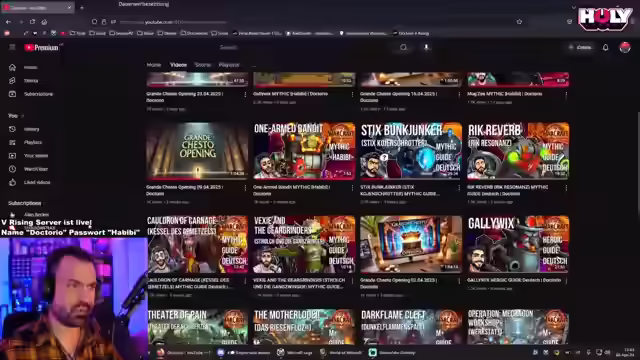This screenshot has height=360, width=640.
Task: Open the Gallywix Heroic Guide thumbnail
Action: [x=518, y=244]
